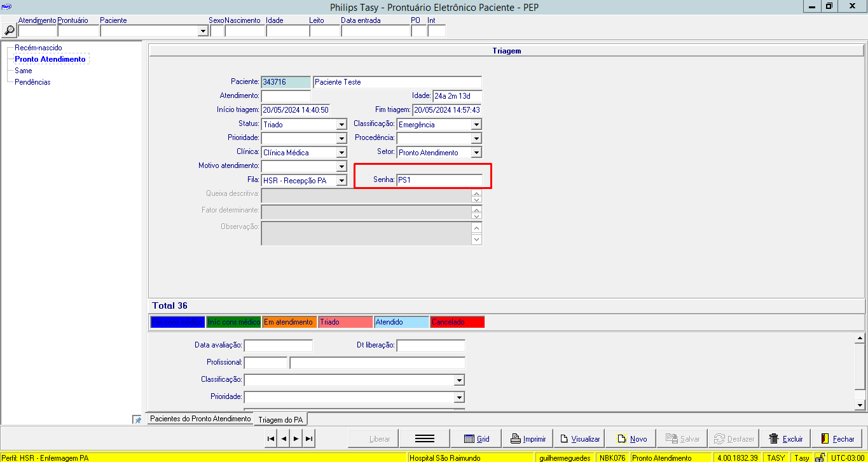Click the empty Atendimento field in the form
The image size is (868, 462).
tap(286, 96)
